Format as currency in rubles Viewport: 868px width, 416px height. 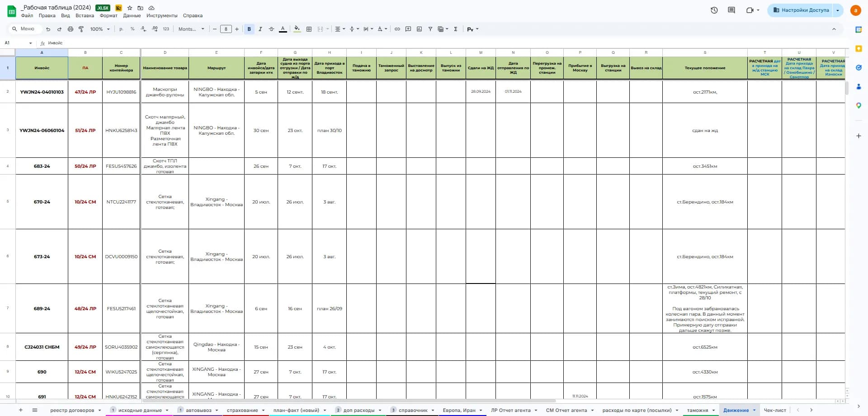pos(121,29)
